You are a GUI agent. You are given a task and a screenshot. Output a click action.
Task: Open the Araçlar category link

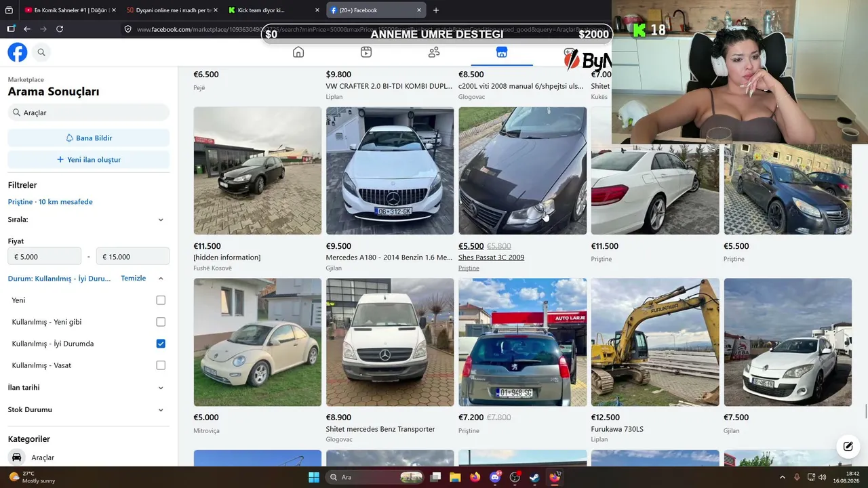[43, 457]
